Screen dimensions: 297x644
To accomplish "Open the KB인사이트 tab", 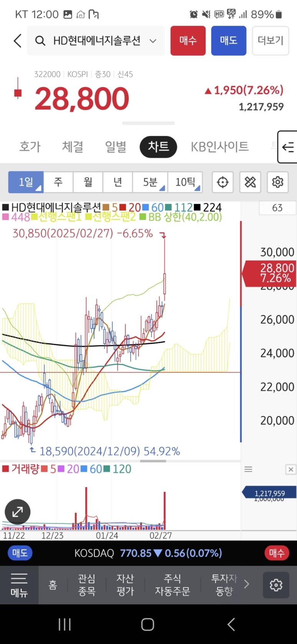I will (220, 146).
